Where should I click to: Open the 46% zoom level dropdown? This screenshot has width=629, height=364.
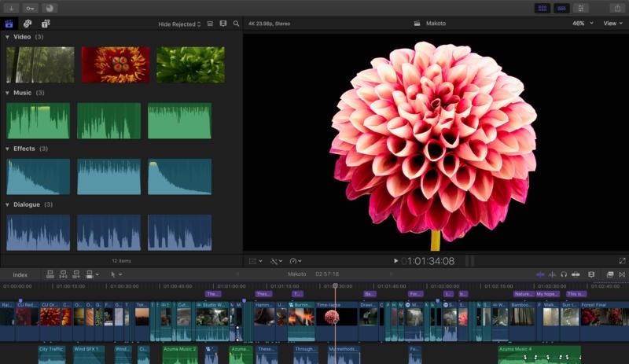tap(582, 24)
